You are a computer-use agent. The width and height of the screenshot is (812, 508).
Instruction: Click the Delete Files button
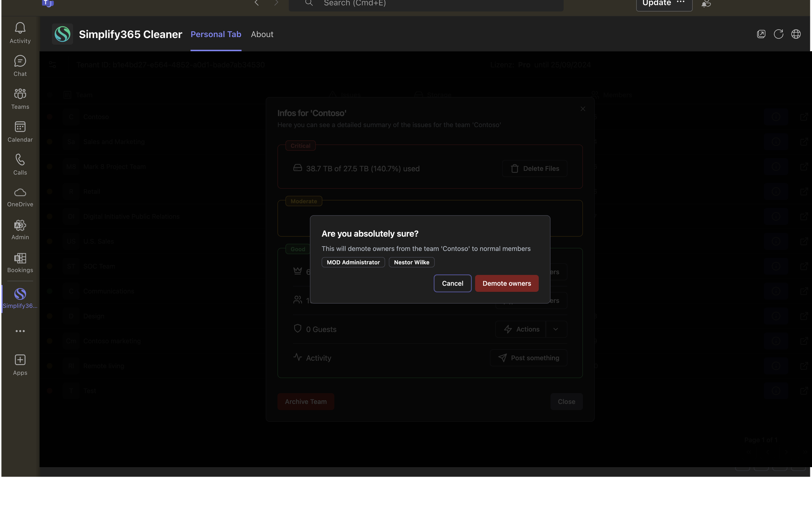pyautogui.click(x=534, y=169)
